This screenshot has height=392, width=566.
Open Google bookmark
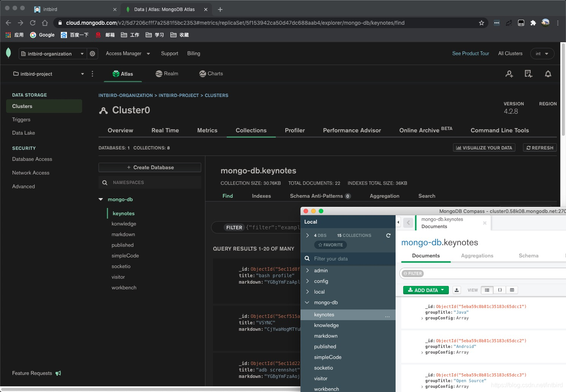(42, 35)
